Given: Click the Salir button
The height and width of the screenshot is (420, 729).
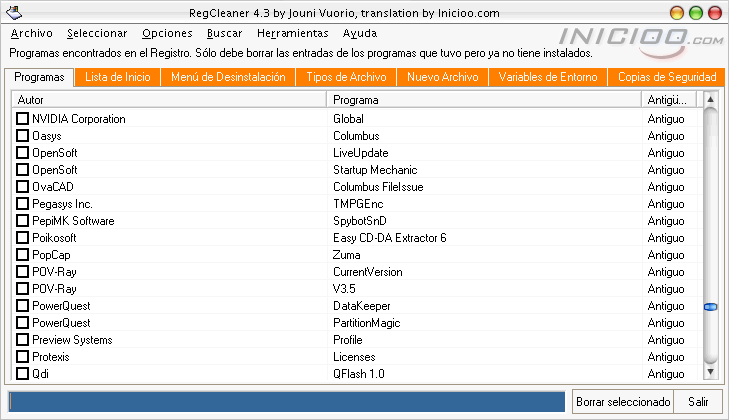Looking at the screenshot, I should 698,401.
